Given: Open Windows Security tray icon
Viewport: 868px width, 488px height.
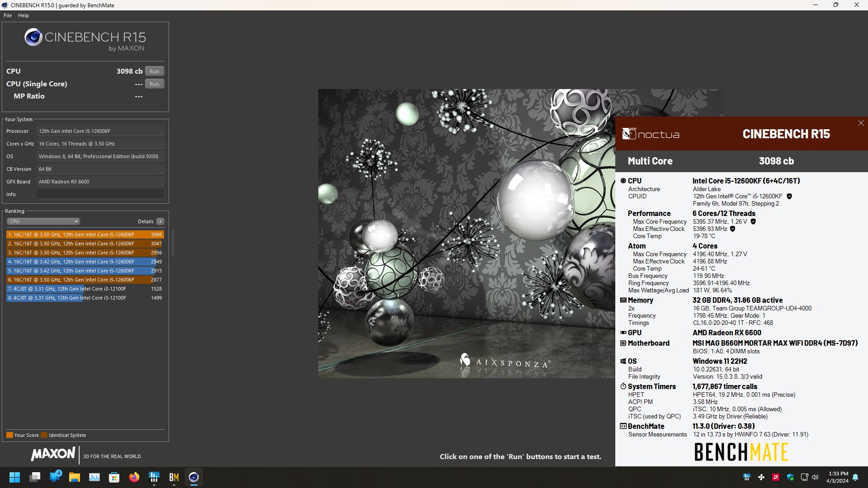Looking at the screenshot, I should click(790, 477).
